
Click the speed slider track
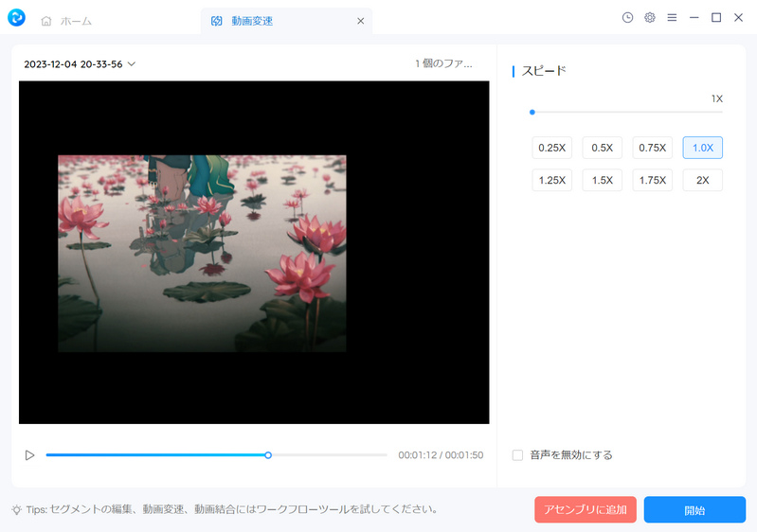[627, 112]
